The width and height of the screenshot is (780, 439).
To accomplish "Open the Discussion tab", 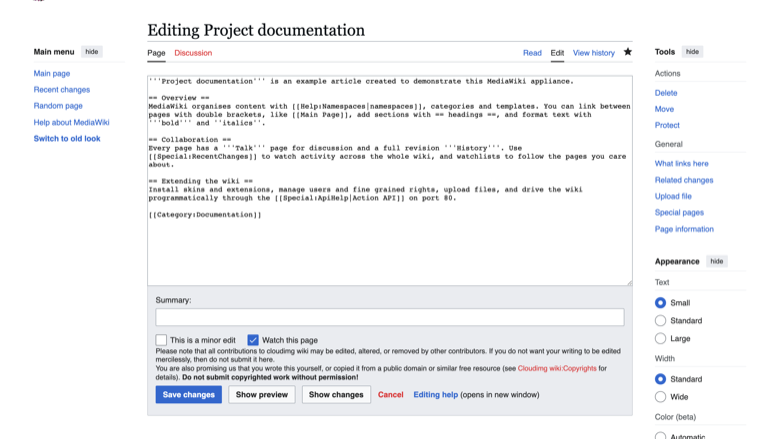I will click(193, 53).
